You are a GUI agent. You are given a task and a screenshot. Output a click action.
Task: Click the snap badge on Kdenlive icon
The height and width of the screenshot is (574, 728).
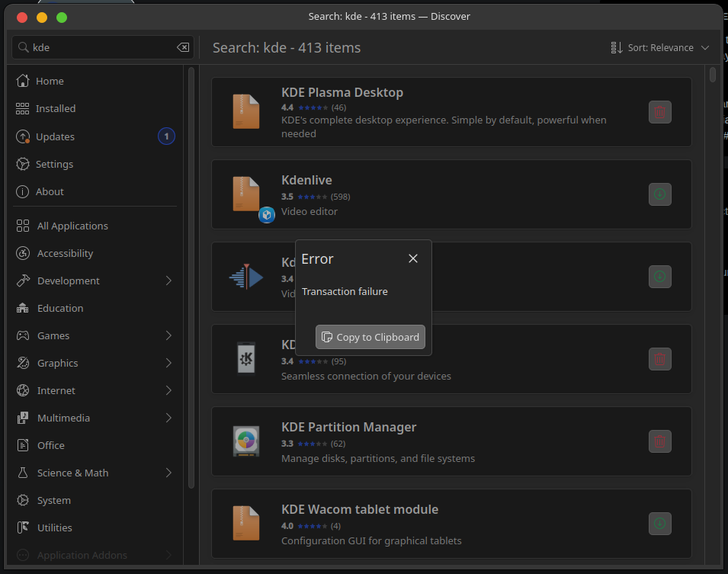pos(267,215)
